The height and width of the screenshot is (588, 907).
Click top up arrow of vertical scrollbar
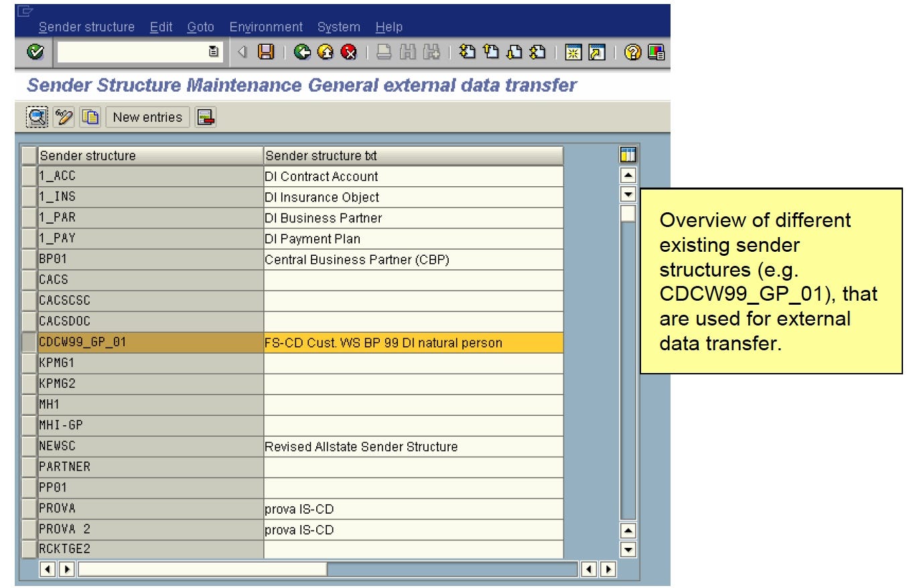click(x=628, y=177)
